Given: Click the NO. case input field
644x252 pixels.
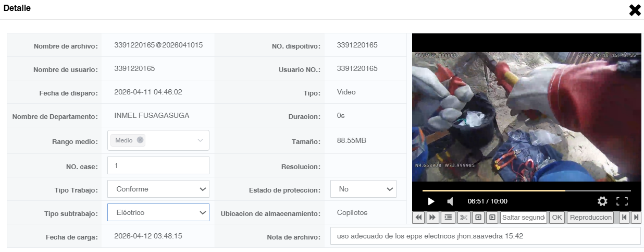Looking at the screenshot, I should pos(158,165).
